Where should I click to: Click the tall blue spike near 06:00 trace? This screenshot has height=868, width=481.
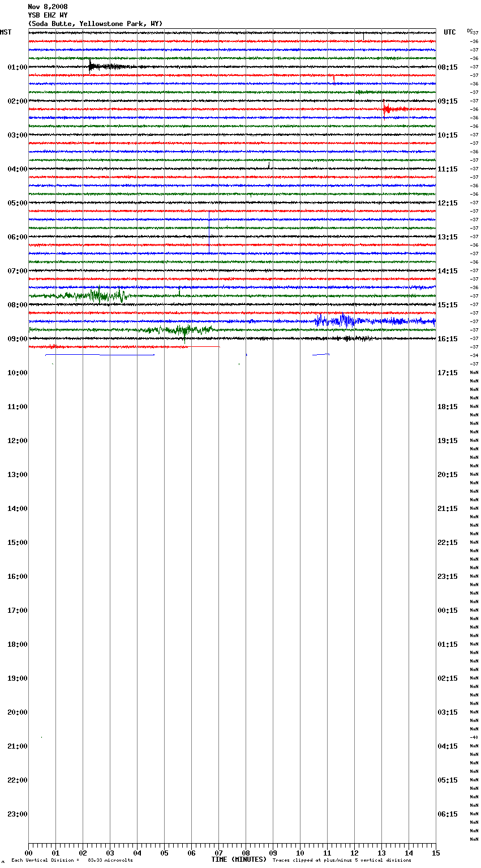[x=209, y=232]
